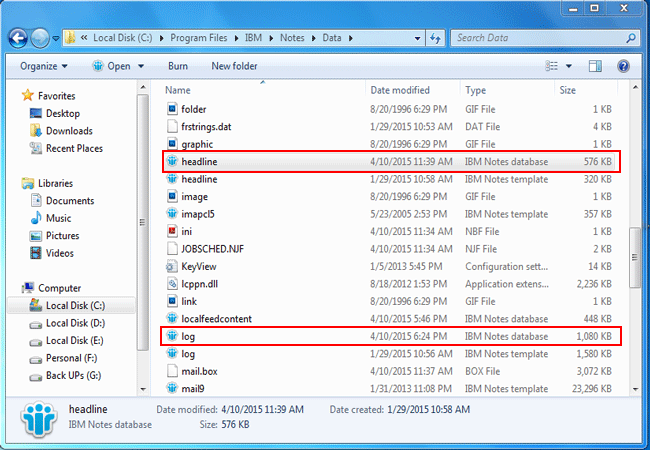
Task: Open the view options dropdown arrow
Action: pyautogui.click(x=569, y=66)
